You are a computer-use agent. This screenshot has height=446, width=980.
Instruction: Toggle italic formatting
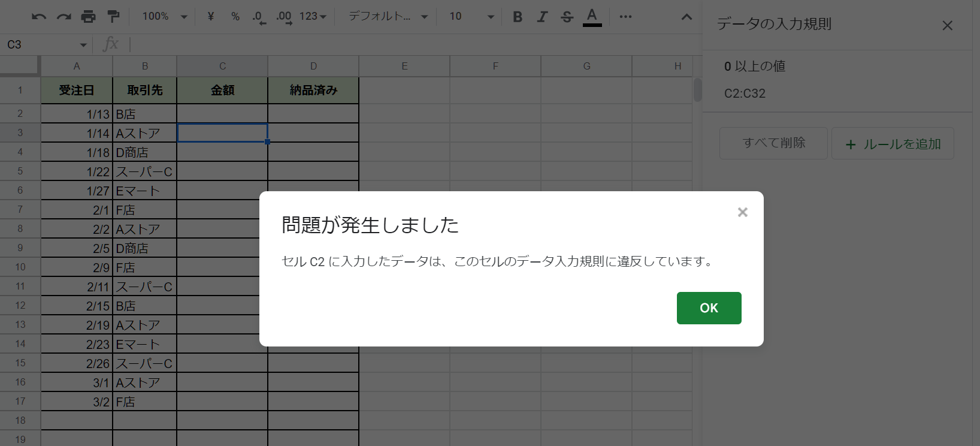pyautogui.click(x=542, y=17)
